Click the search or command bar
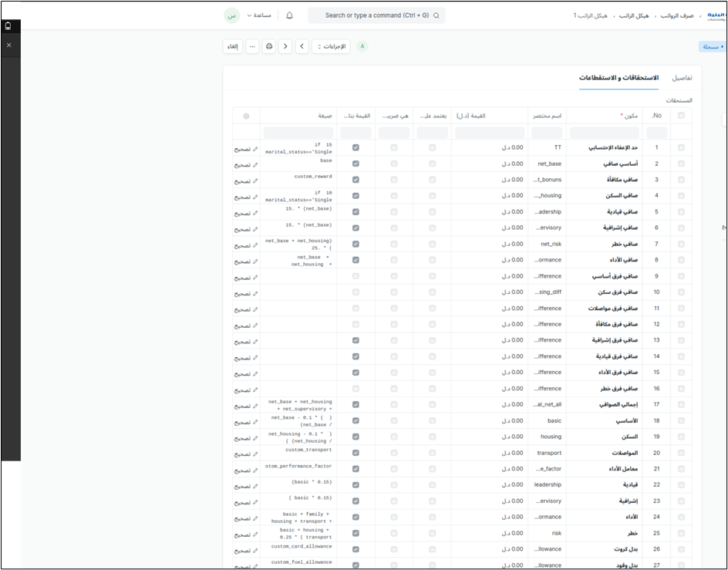Screen dimensions: 728x570 (376, 15)
